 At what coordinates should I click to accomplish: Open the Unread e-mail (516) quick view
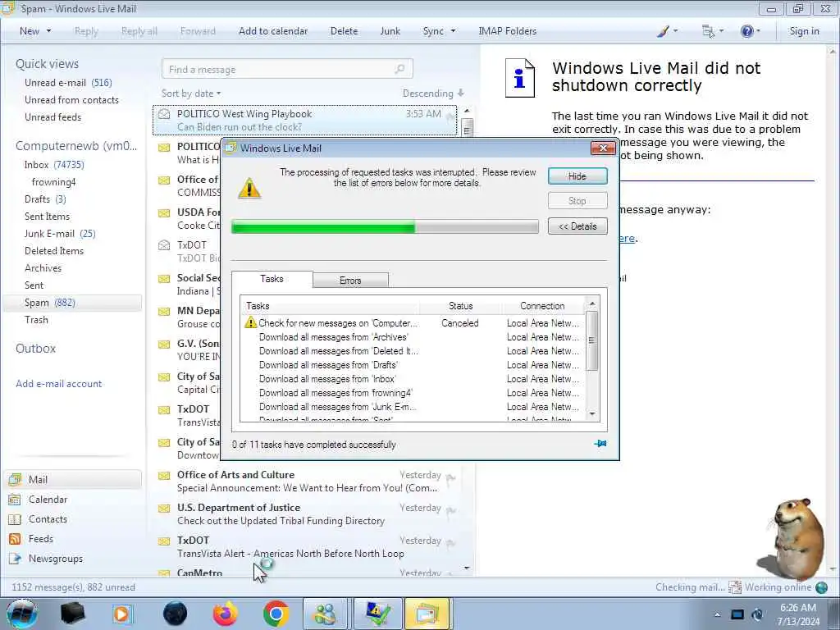coord(68,83)
